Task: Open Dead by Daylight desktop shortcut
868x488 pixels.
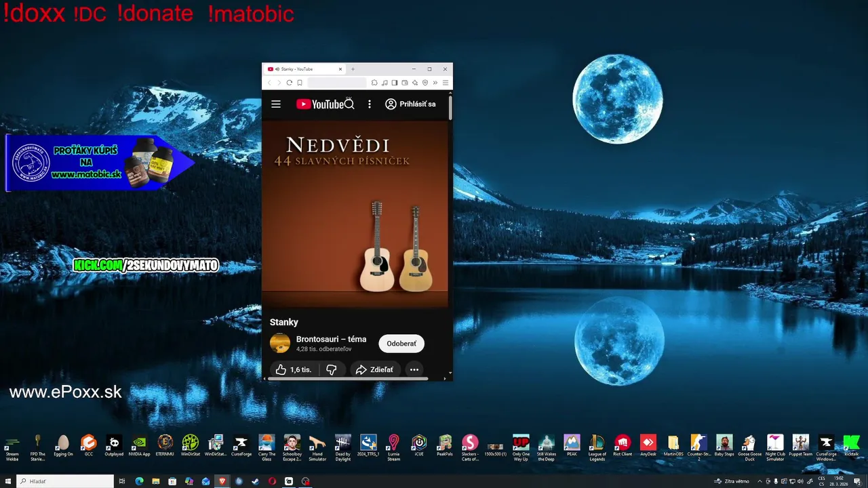Action: pos(343,447)
